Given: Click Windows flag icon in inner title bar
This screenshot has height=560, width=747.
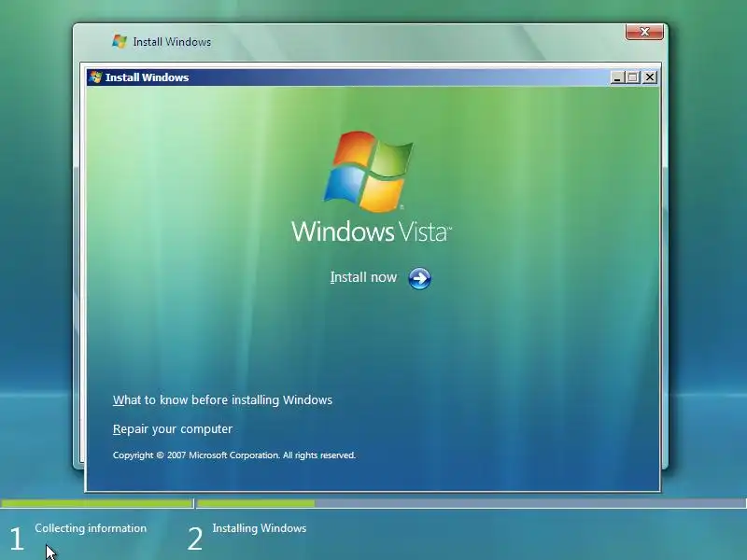Looking at the screenshot, I should (95, 77).
